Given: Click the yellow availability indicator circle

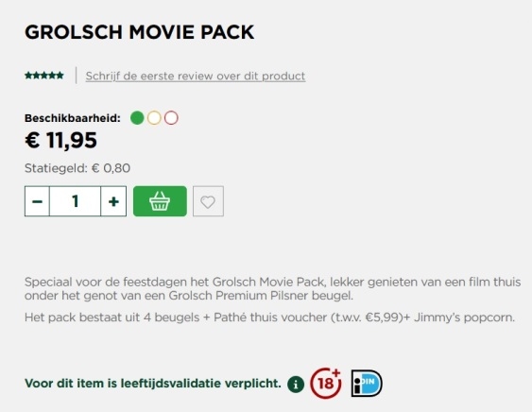Looking at the screenshot, I should coord(154,118).
